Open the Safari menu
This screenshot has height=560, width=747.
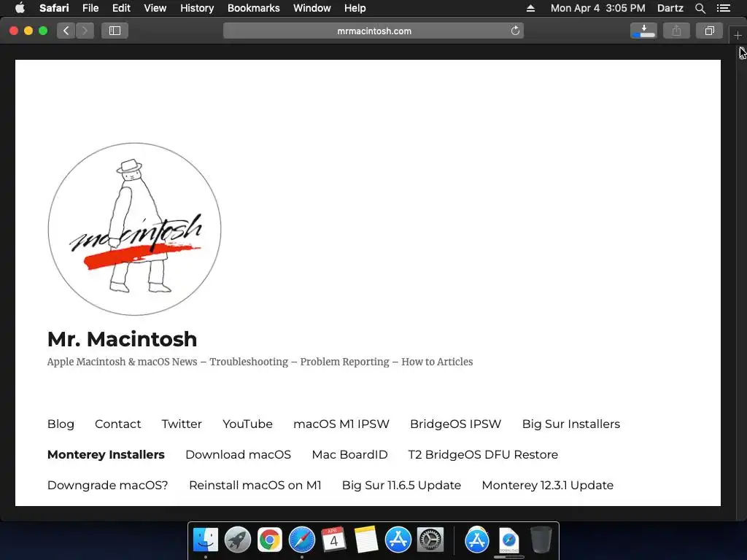(54, 8)
